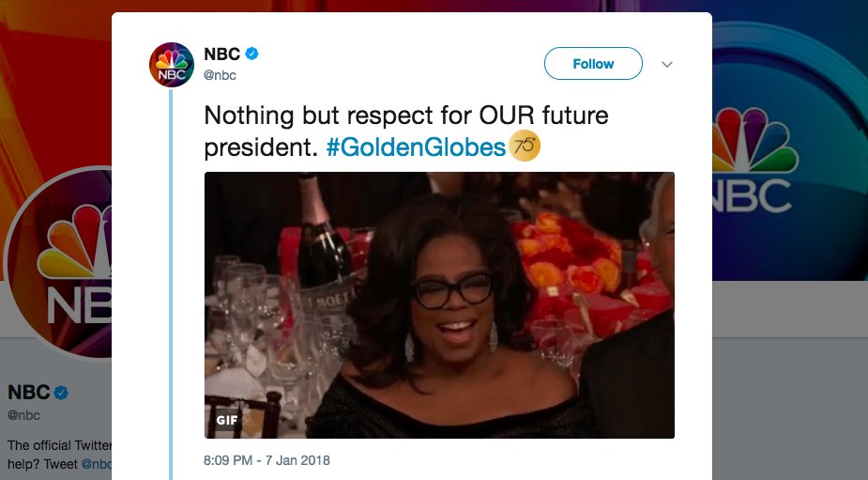868x480 pixels.
Task: Click the NBC logo in header banner
Action: (x=754, y=160)
